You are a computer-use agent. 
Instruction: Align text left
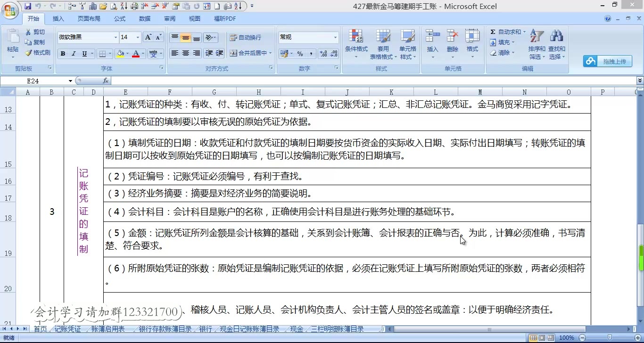click(x=174, y=53)
